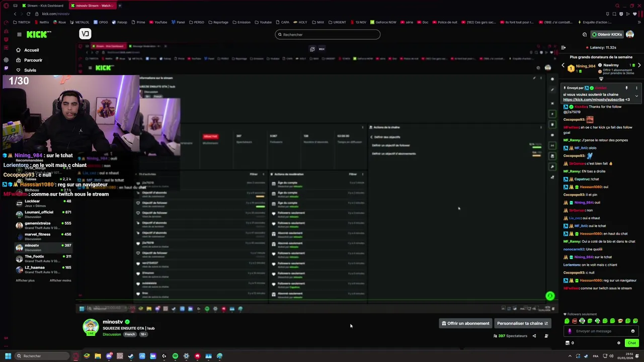Screen dimensions: 644x362
Task: Type in Envoyer un message field
Action: point(601,331)
